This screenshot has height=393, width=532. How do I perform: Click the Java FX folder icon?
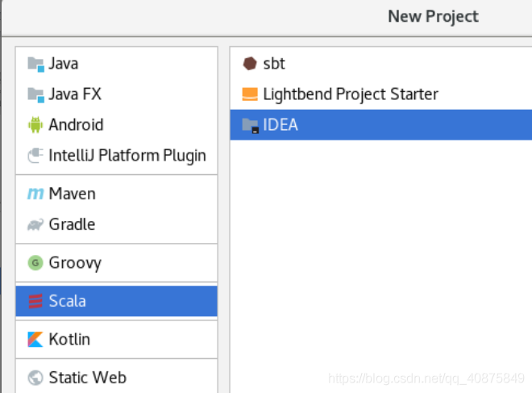[35, 94]
